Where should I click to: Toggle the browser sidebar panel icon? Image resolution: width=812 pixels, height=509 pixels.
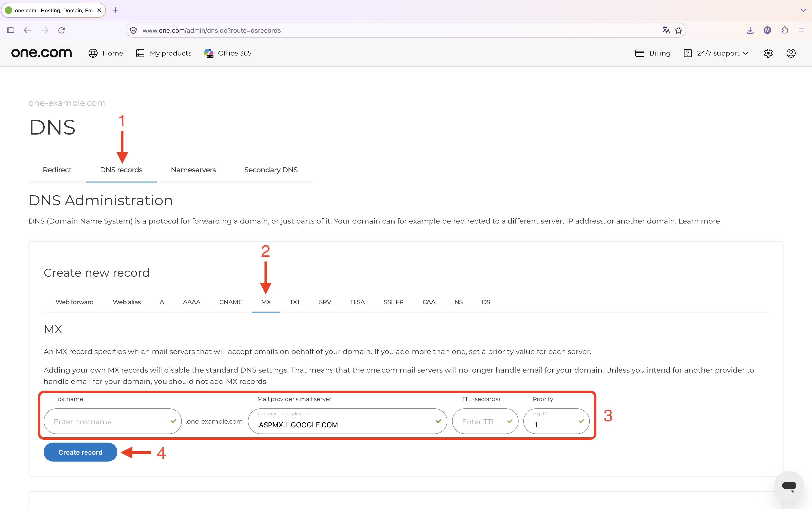point(10,30)
